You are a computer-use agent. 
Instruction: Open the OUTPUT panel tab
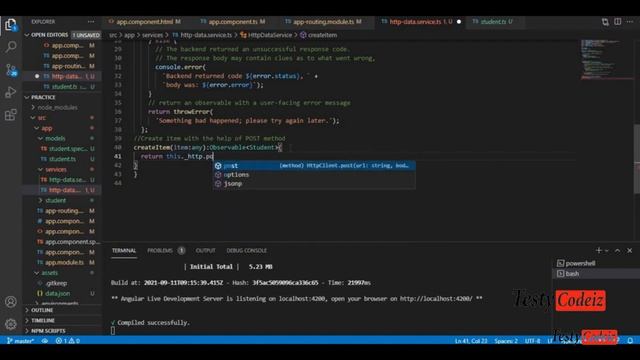(x=205, y=250)
